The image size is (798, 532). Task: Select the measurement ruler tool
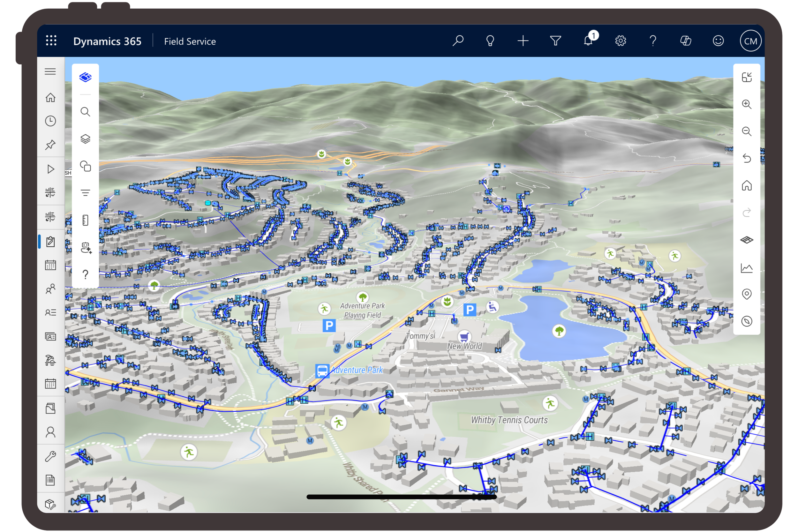click(85, 221)
